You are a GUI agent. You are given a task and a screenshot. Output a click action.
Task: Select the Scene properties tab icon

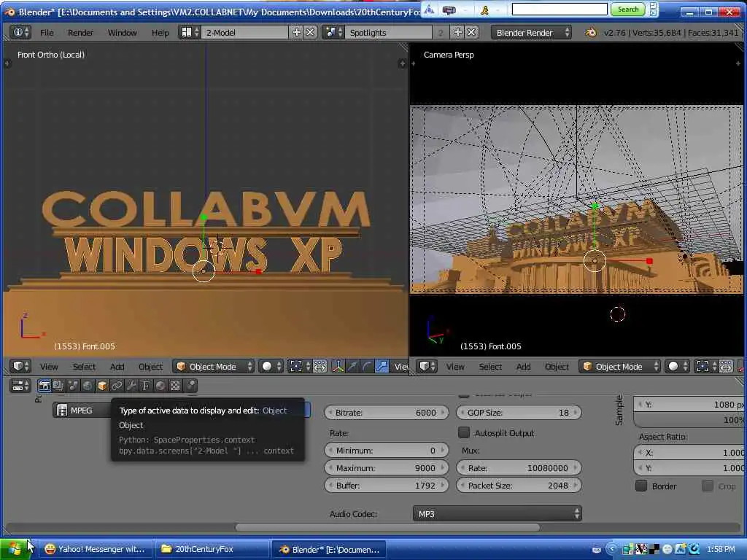(73, 386)
